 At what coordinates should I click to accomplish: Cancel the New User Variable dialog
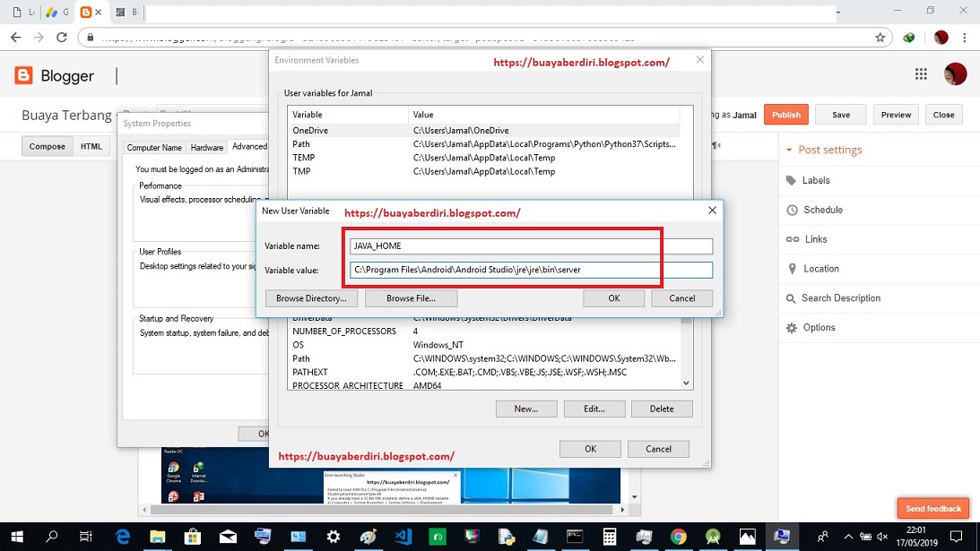coord(681,298)
